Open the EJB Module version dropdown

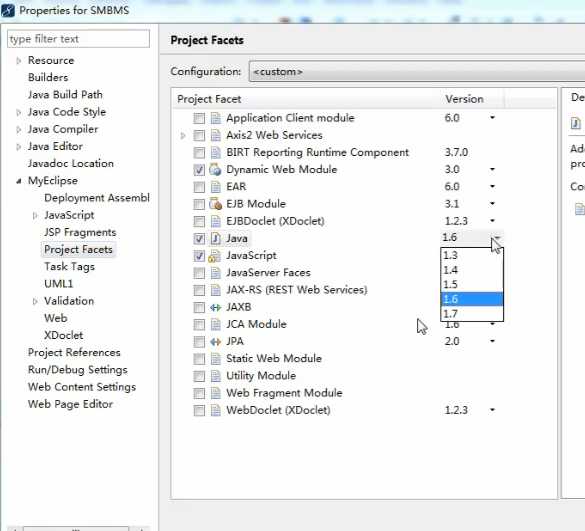[x=492, y=204]
